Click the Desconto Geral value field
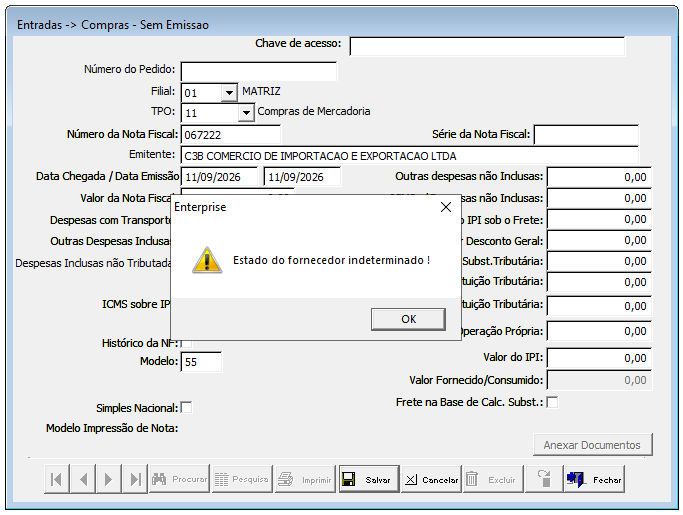Image resolution: width=683 pixels, height=515 pixels. tap(599, 240)
